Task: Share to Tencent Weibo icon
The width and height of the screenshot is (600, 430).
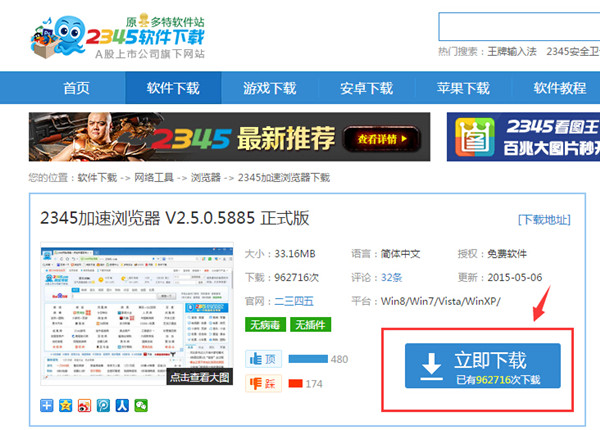Action: tap(102, 405)
